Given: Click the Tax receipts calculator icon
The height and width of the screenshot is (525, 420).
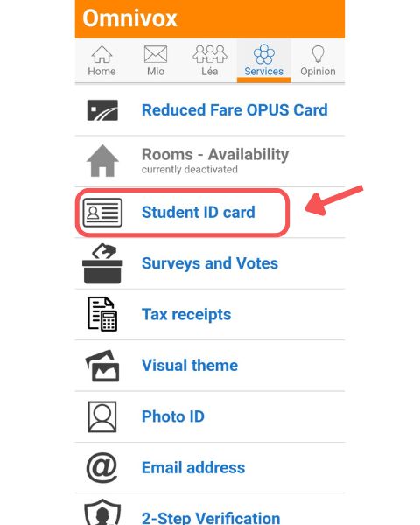Looking at the screenshot, I should click(102, 314).
